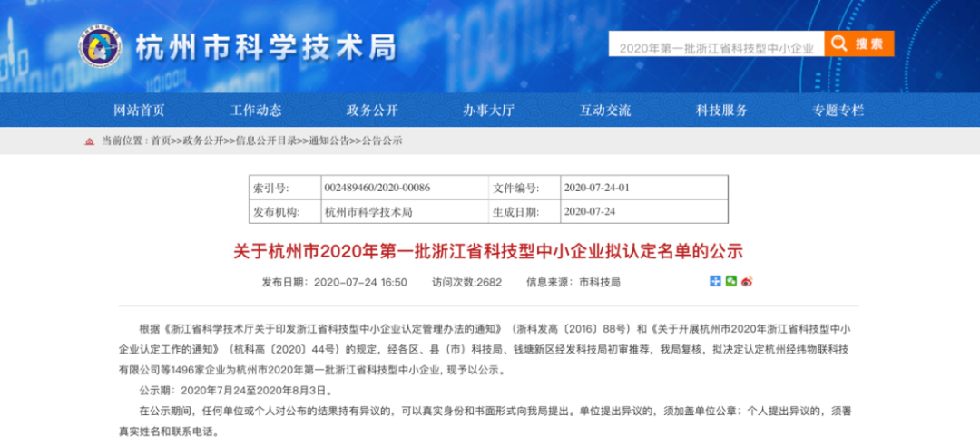The width and height of the screenshot is (980, 446).
Task: Click the 生成日期 value 2020-07-24
Action: pyautogui.click(x=590, y=212)
